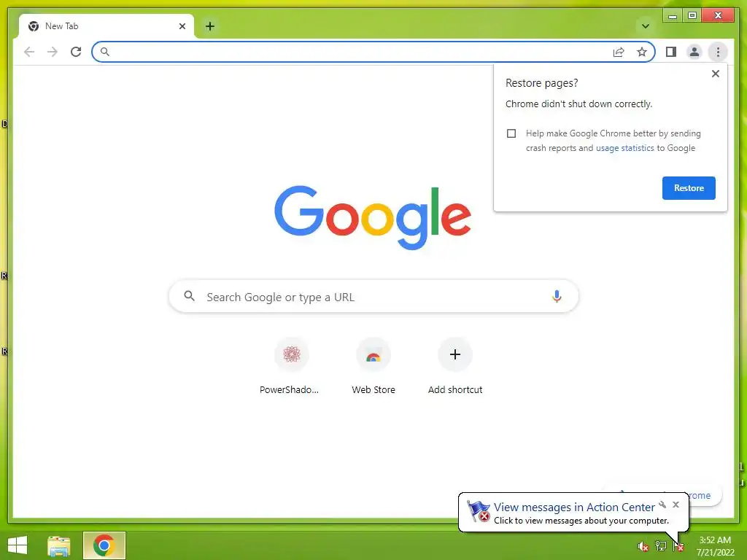Screen dimensions: 747x560
Task: Open the Windows Start button
Action: (x=18, y=545)
